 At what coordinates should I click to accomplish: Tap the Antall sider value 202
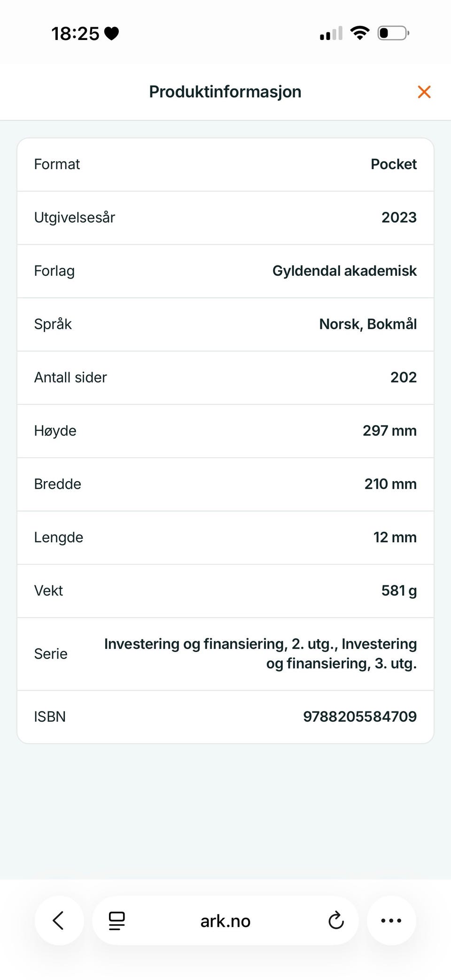[404, 377]
